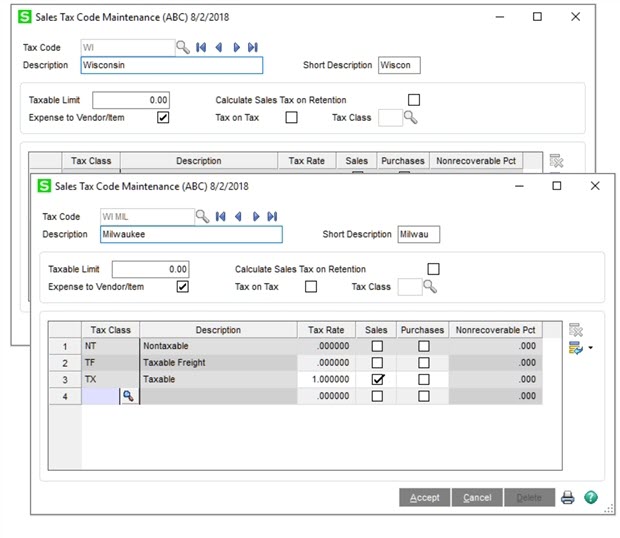The width and height of the screenshot is (620, 538).
Task: Click the print icon beside Delete button
Action: pos(567,497)
